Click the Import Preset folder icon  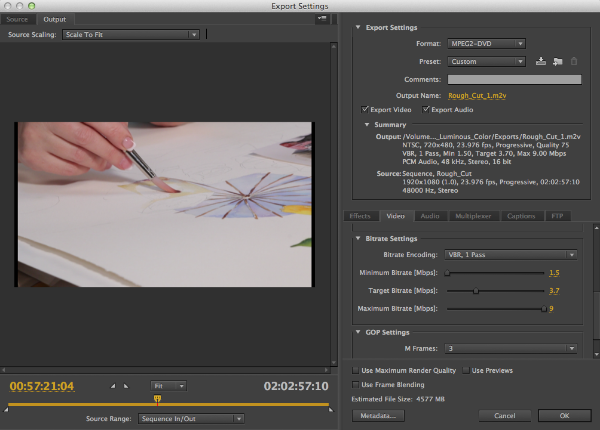(x=558, y=61)
